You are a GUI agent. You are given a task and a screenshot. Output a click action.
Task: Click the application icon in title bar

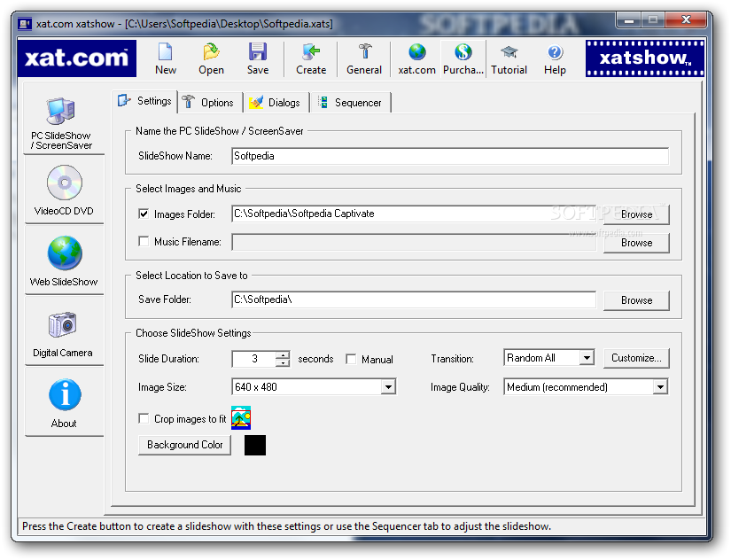click(25, 23)
